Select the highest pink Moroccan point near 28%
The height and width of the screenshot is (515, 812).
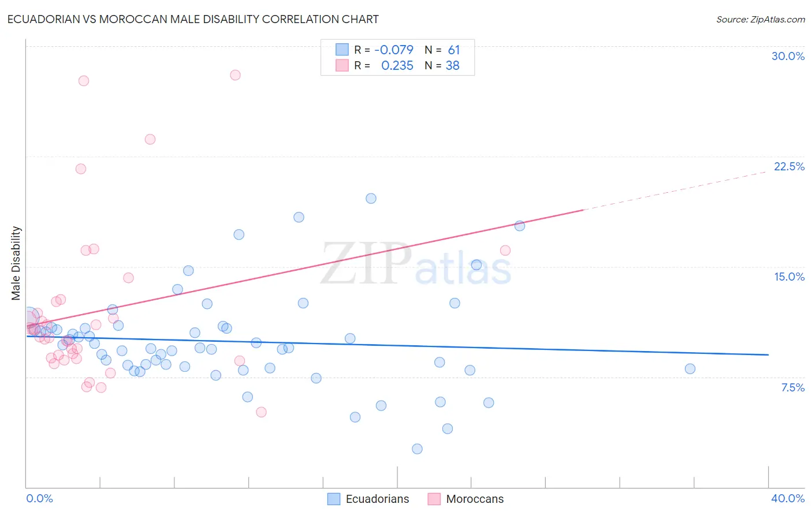pos(235,75)
